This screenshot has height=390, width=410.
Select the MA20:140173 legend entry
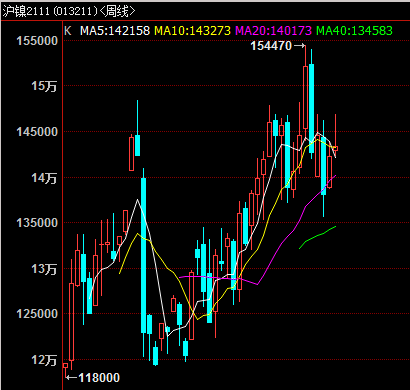[274, 31]
